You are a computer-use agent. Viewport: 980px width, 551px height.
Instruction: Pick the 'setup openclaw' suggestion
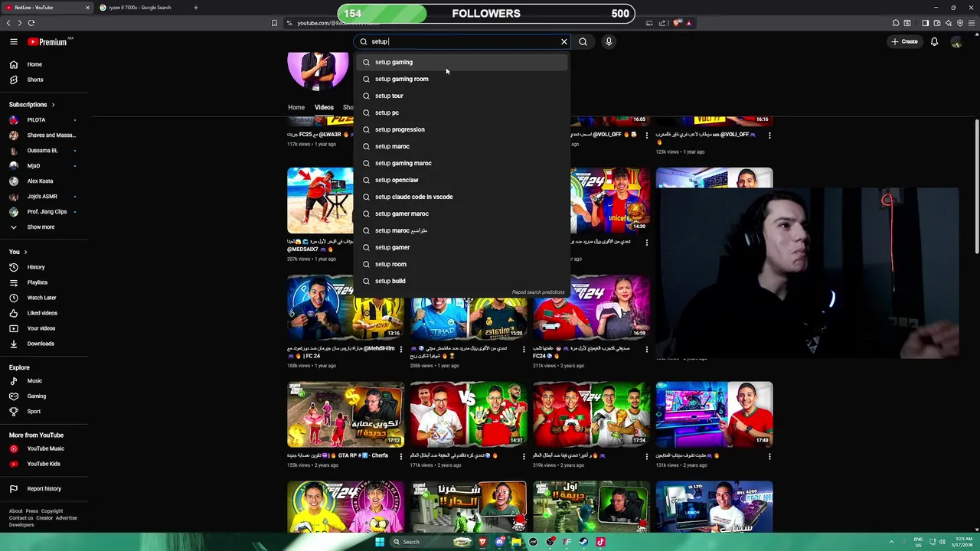pyautogui.click(x=462, y=180)
